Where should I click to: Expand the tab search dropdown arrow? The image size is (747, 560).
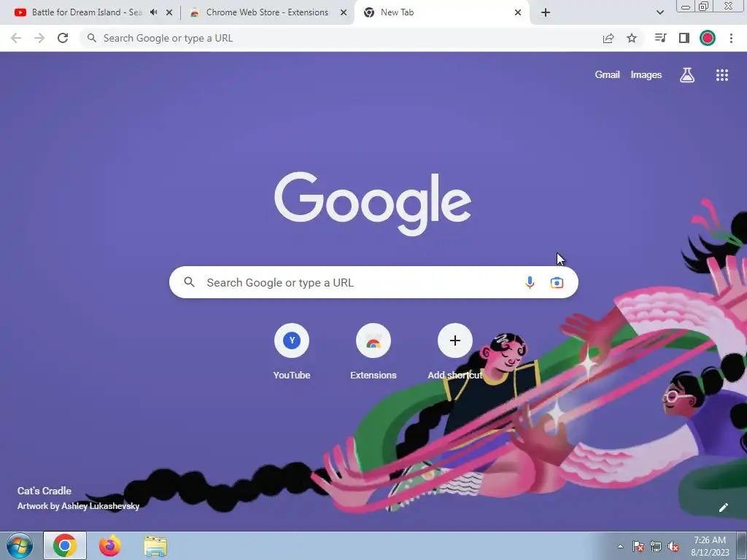point(659,12)
